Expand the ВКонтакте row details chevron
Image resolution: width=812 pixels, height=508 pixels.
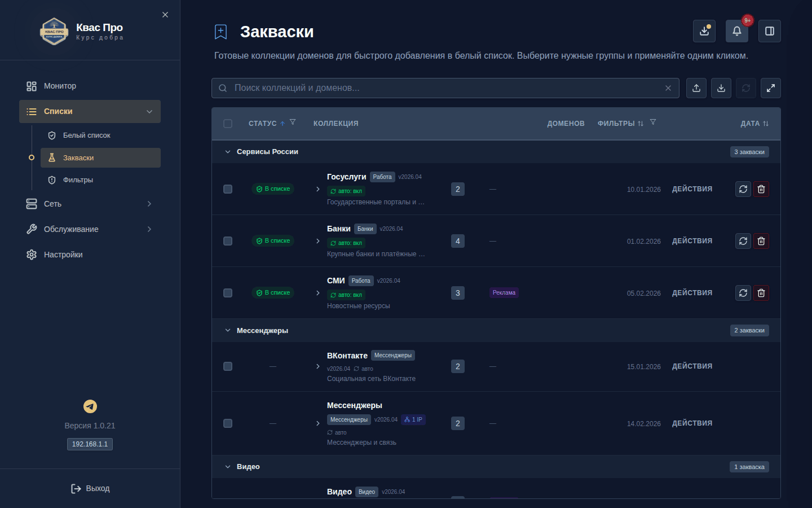[x=318, y=366]
